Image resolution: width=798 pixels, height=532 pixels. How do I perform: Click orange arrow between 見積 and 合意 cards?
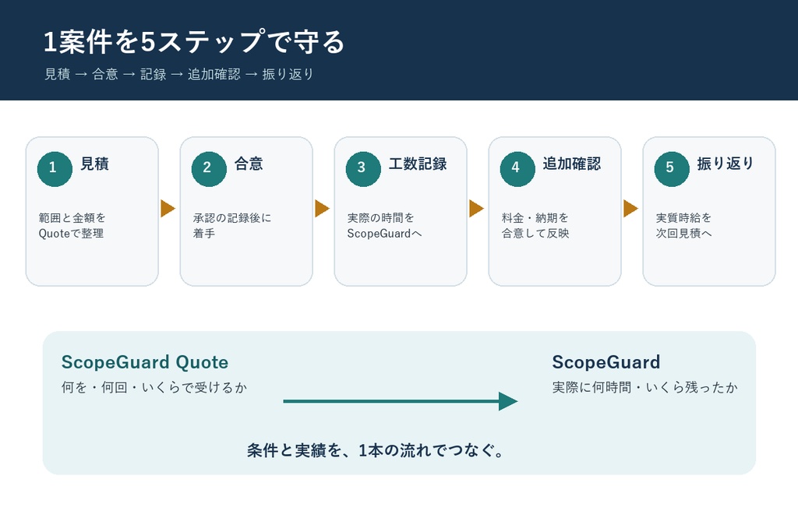168,209
